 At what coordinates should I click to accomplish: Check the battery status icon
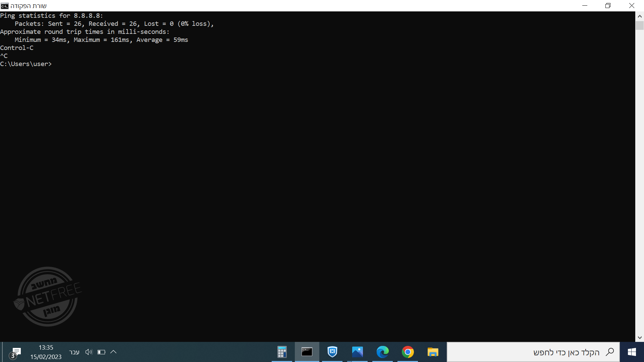[101, 352]
